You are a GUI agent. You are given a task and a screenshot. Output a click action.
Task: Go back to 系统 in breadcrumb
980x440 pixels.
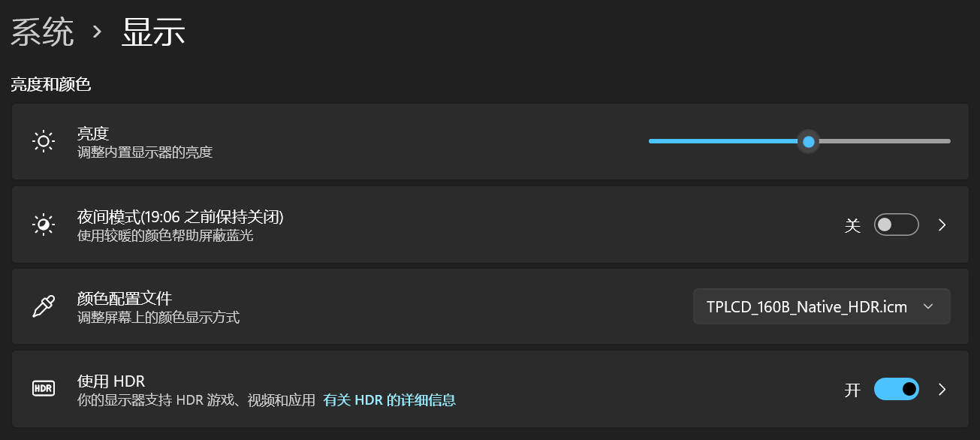pos(42,33)
